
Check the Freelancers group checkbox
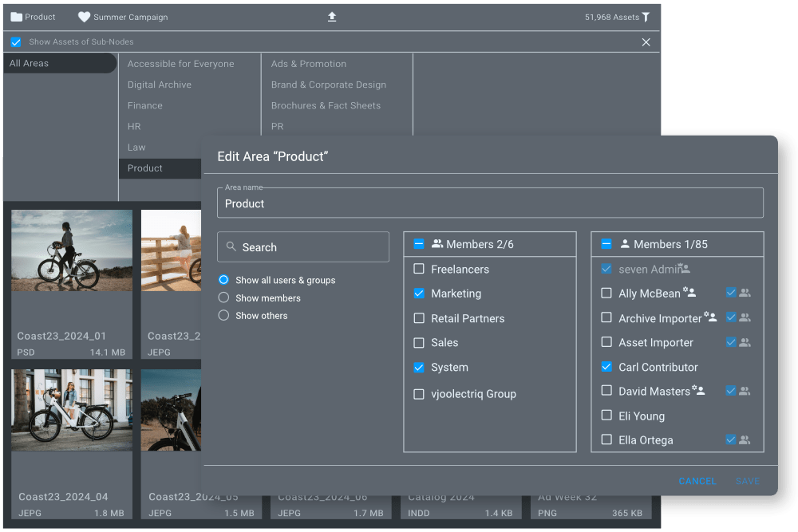pyautogui.click(x=419, y=270)
